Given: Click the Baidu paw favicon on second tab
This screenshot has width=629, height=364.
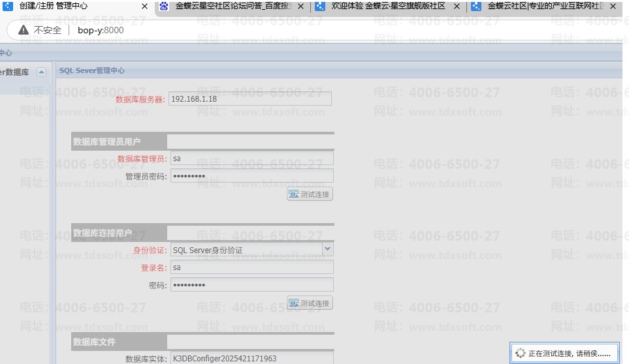Looking at the screenshot, I should [x=164, y=6].
